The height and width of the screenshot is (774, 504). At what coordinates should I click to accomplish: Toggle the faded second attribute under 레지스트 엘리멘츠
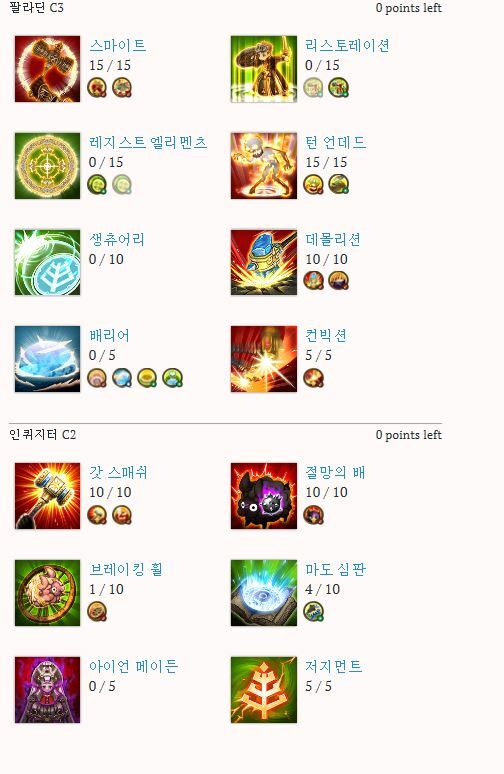pos(122,185)
